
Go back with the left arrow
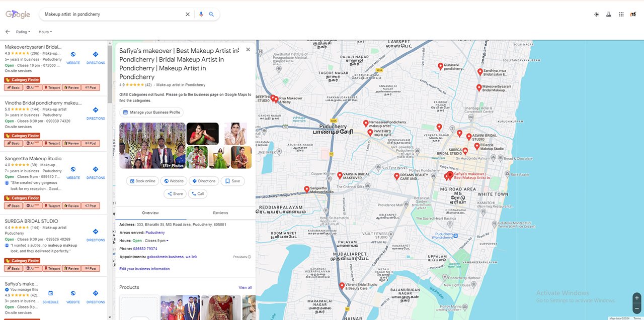point(8,32)
